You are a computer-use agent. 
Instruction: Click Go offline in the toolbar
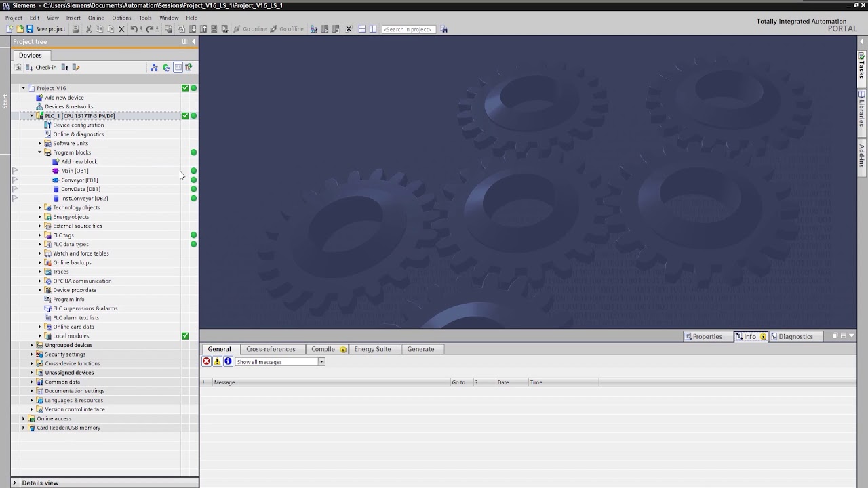point(286,29)
